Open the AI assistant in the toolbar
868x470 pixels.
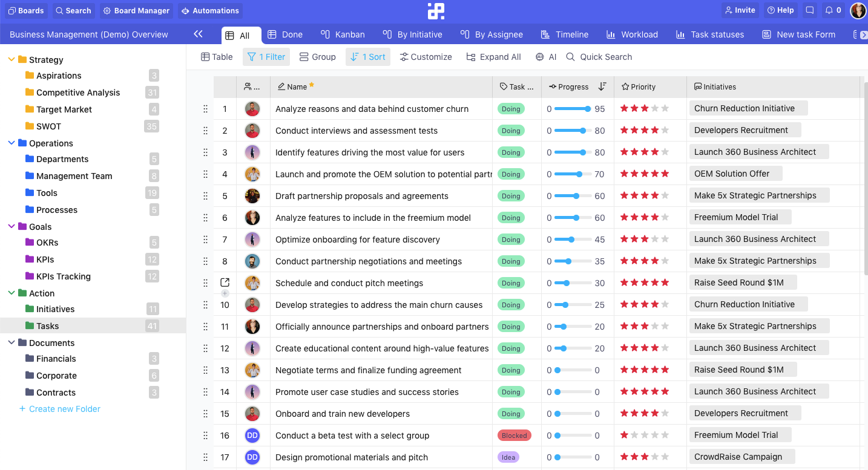click(x=545, y=56)
